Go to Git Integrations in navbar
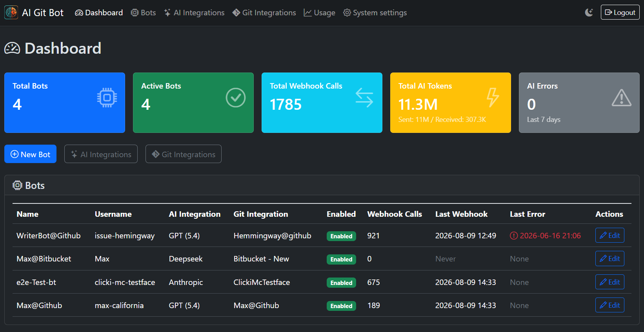Viewport: 644px width, 332px height. point(264,13)
